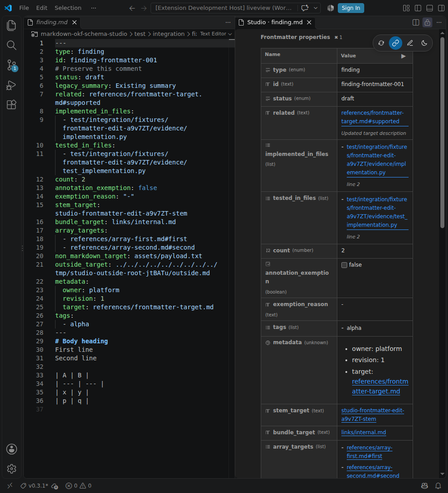
Task: Go back with the navigation arrow
Action: (x=132, y=8)
